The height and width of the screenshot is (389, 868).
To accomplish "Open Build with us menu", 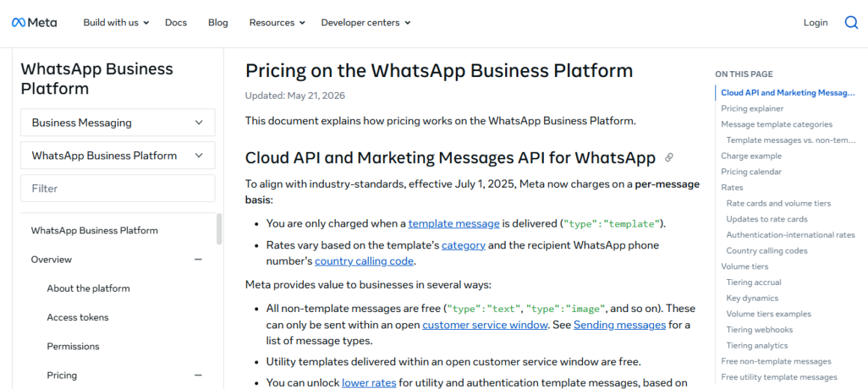I will [116, 22].
